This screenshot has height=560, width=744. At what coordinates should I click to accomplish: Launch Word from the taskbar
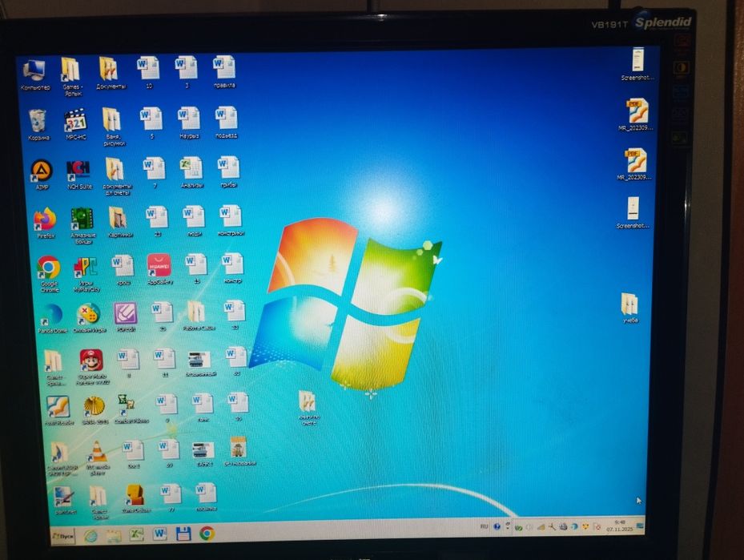click(x=159, y=534)
